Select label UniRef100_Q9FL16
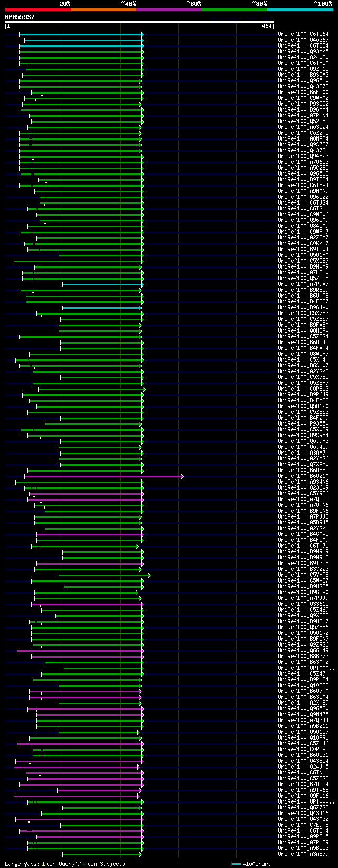338x868 pixels. [x=303, y=796]
